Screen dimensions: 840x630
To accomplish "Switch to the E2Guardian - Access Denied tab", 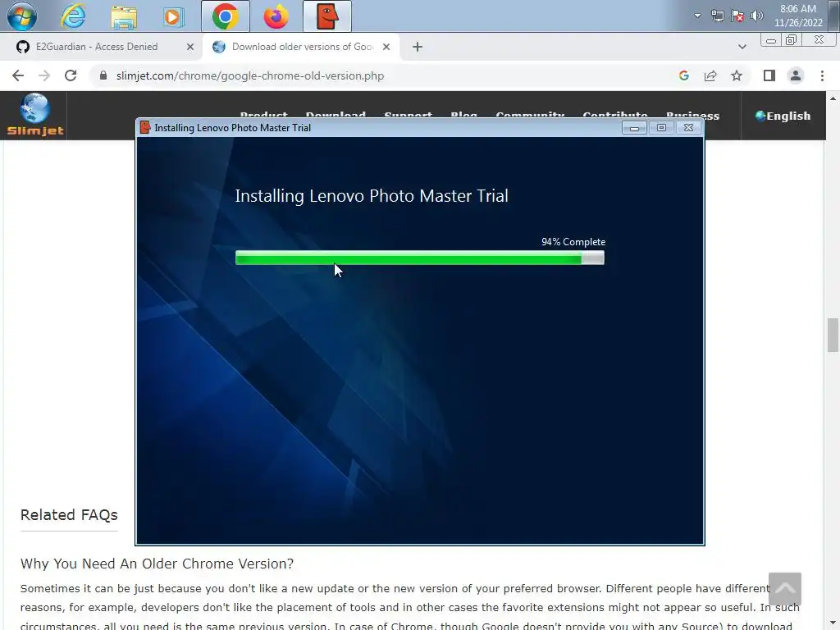I will click(x=97, y=47).
